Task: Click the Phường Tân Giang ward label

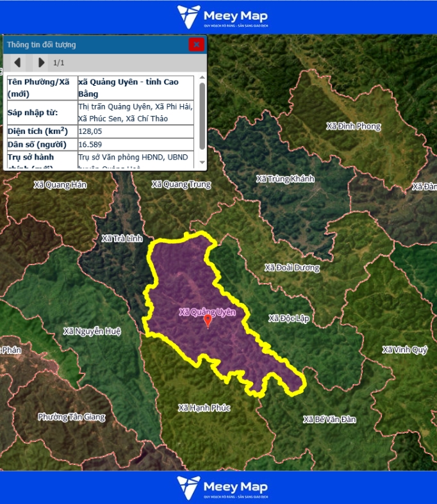Action: pos(71,417)
